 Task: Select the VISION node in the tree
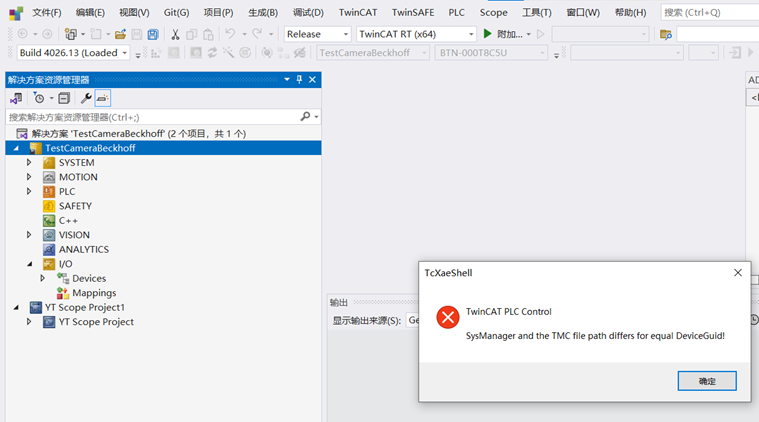tap(74, 235)
